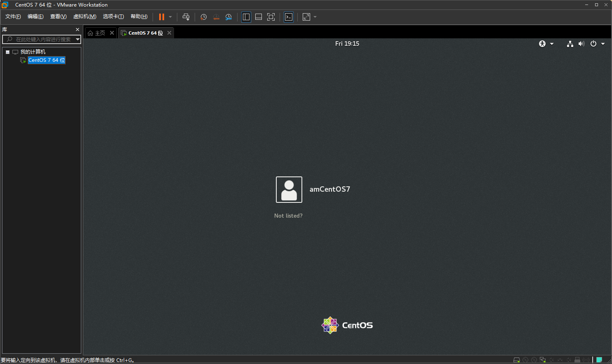Click the guest power icon
Screen dimensions: 612x364
pyautogui.click(x=593, y=44)
